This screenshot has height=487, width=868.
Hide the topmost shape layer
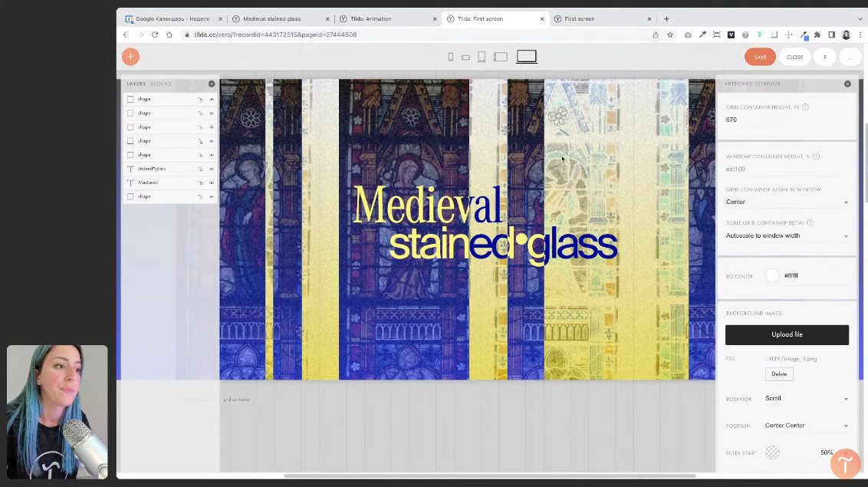point(212,99)
